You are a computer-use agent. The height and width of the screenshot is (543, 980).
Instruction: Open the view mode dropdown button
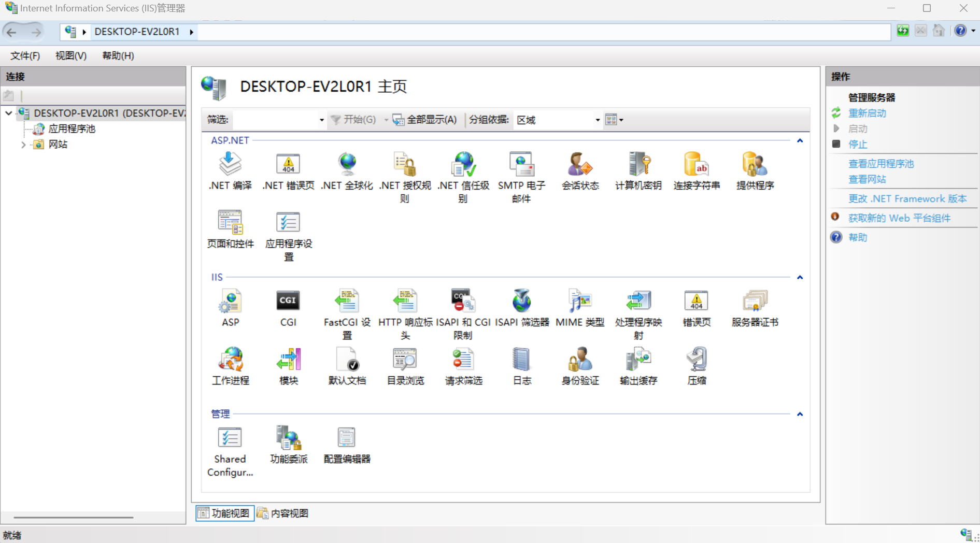(x=614, y=120)
